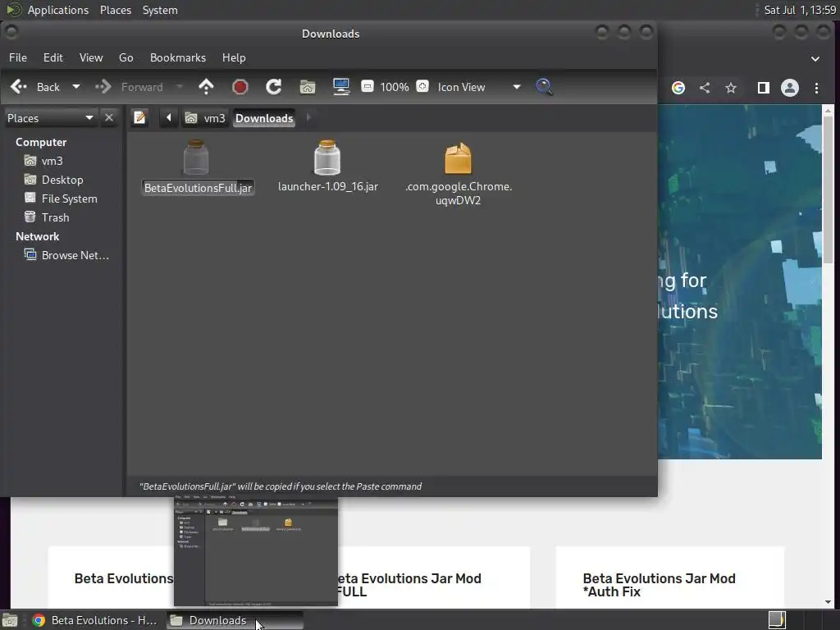Open the File menu
Screen dimensions: 840x630
18,57
